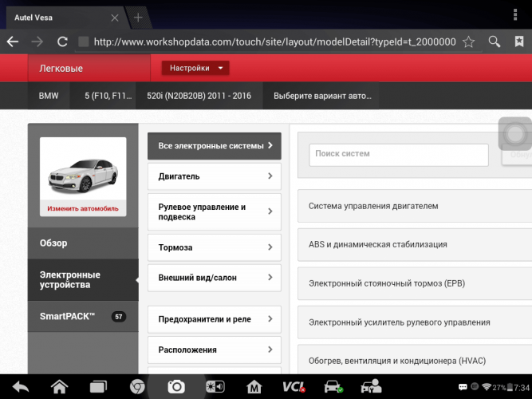Open recent apps switcher
Screen dimensions: 532x399
[x=98, y=386]
